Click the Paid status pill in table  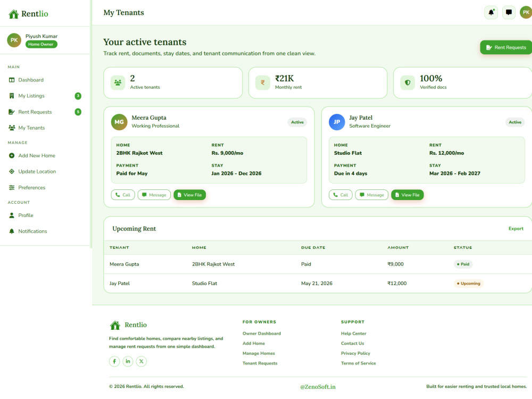(x=463, y=264)
